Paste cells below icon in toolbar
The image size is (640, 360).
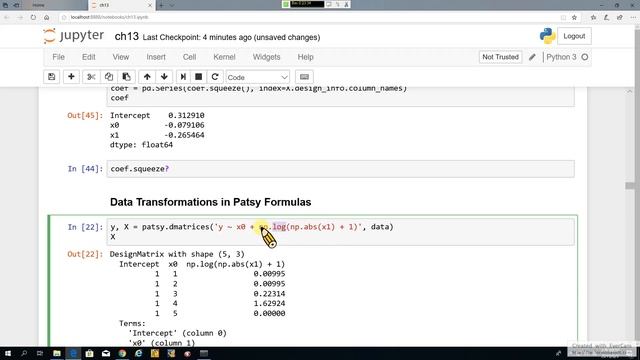(x=127, y=77)
